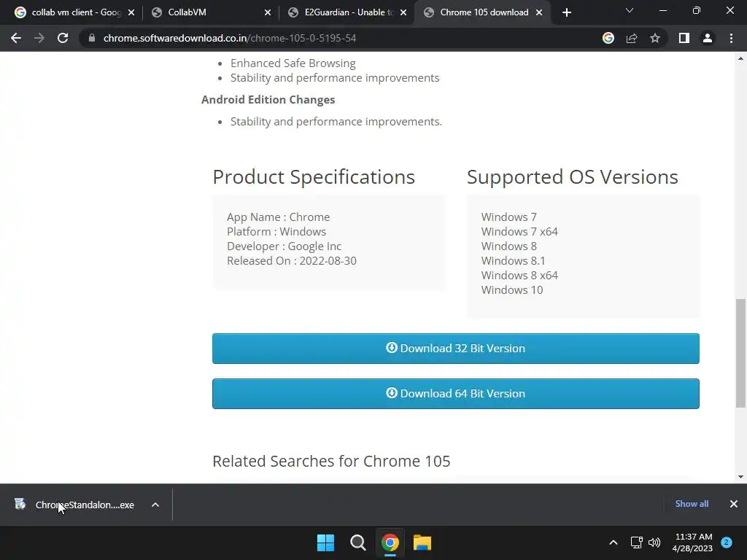The width and height of the screenshot is (747, 560).
Task: Open File Explorer from taskbar
Action: pyautogui.click(x=422, y=542)
